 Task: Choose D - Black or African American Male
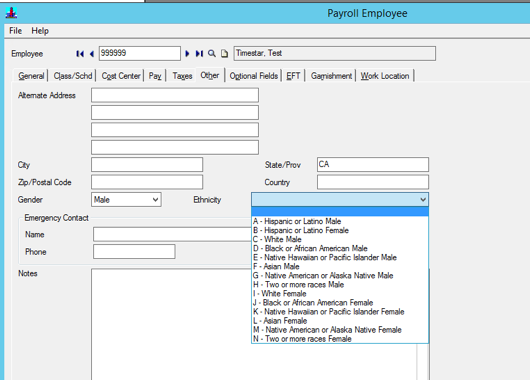[340, 248]
